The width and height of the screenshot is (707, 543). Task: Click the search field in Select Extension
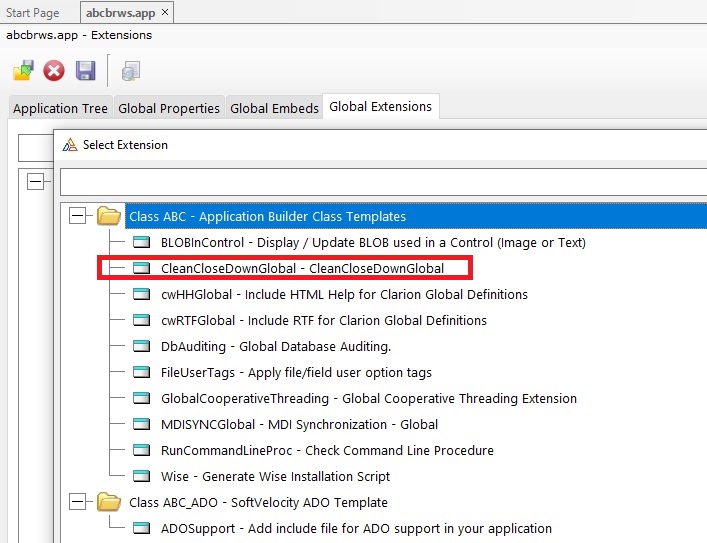380,182
